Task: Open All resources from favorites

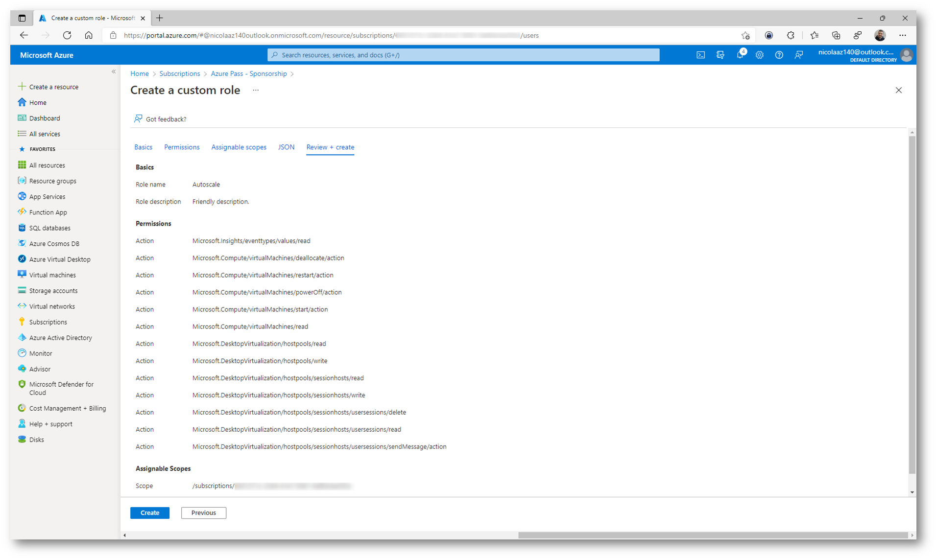Action: (47, 165)
